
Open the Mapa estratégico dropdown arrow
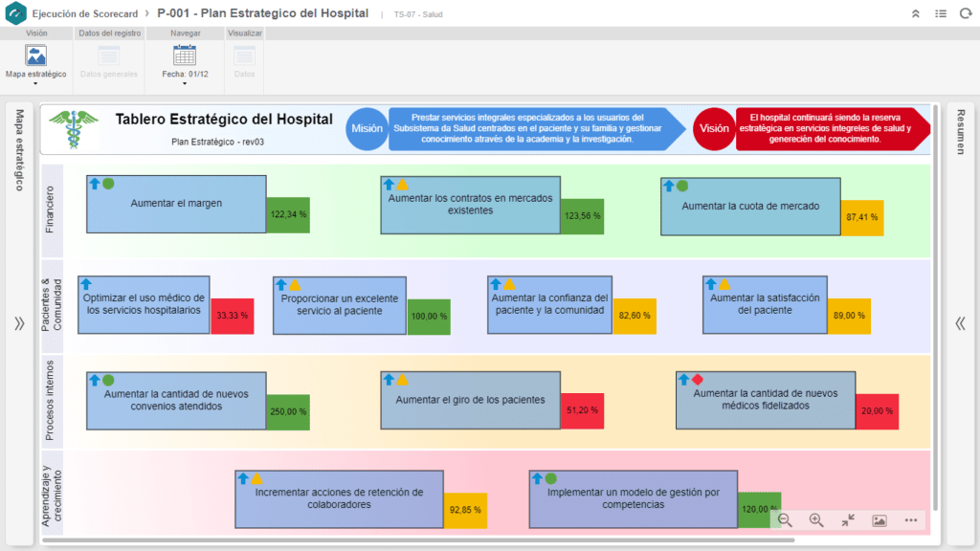pos(35,84)
